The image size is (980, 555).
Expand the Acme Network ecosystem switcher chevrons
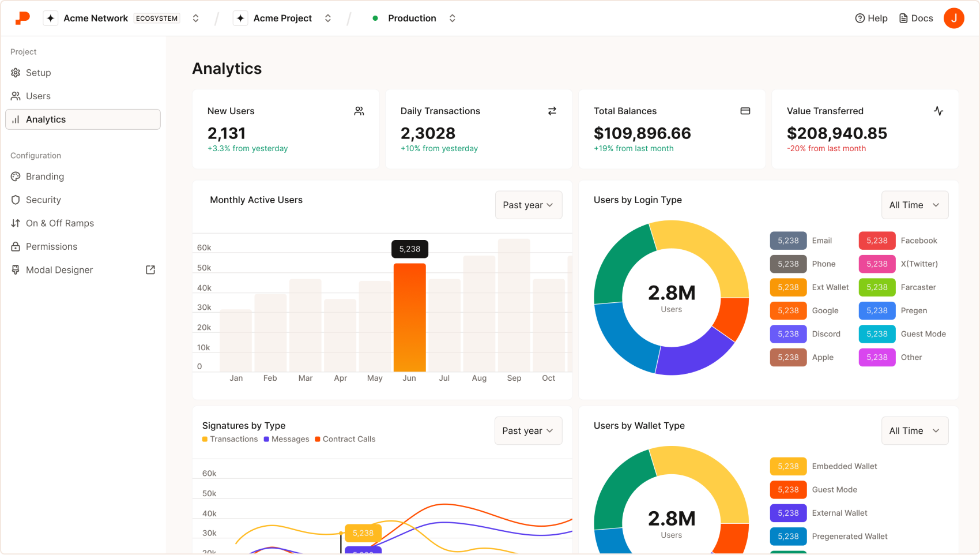(196, 18)
